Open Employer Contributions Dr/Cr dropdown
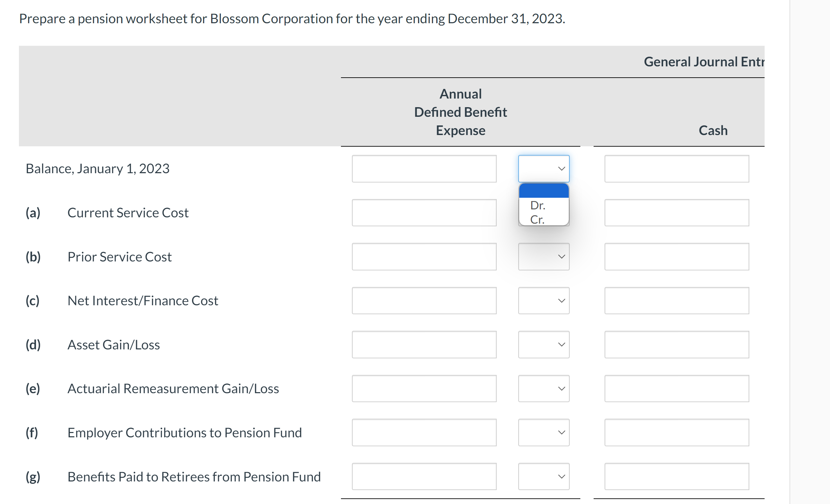 coord(543,432)
